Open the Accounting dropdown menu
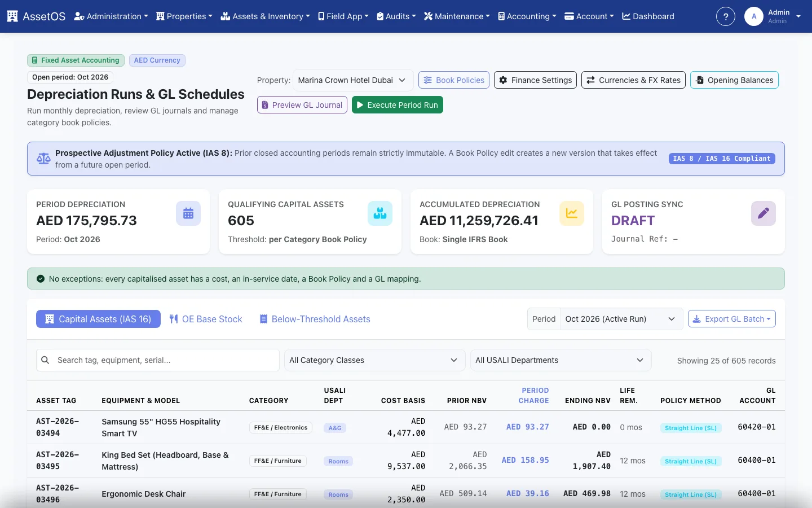Screen dimensions: 812x508 coord(527,16)
